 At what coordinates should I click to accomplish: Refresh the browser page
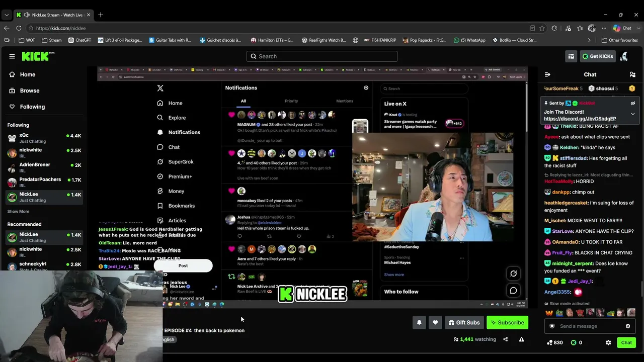[x=19, y=28]
